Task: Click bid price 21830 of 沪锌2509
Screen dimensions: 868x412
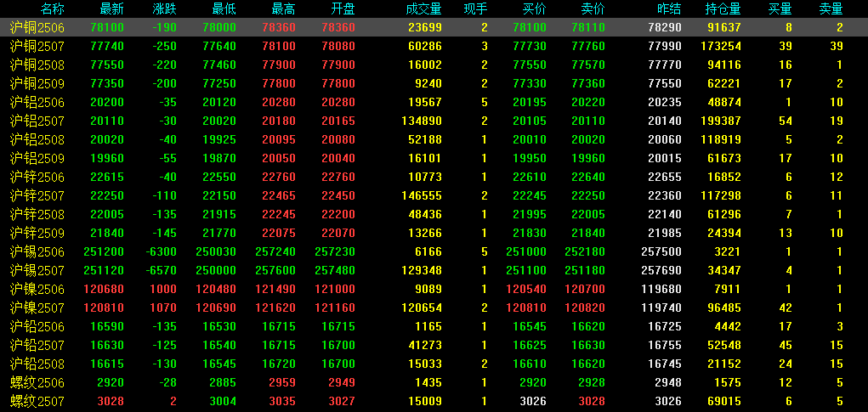Action: click(529, 234)
